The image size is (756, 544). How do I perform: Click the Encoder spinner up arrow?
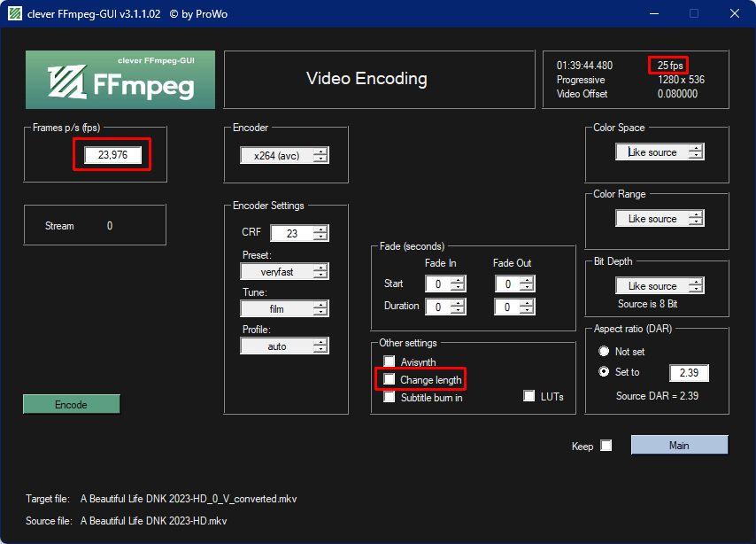(x=320, y=152)
